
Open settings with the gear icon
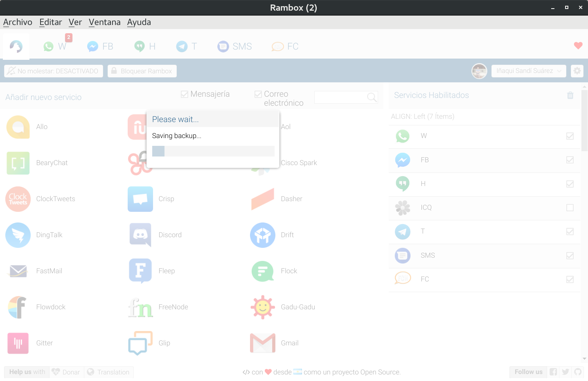577,71
